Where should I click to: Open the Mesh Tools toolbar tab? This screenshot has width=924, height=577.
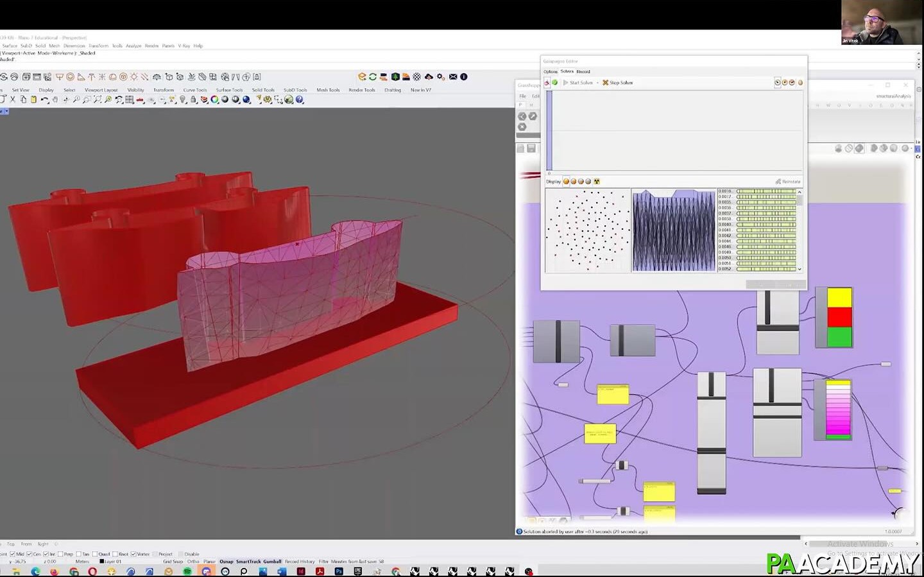[328, 90]
